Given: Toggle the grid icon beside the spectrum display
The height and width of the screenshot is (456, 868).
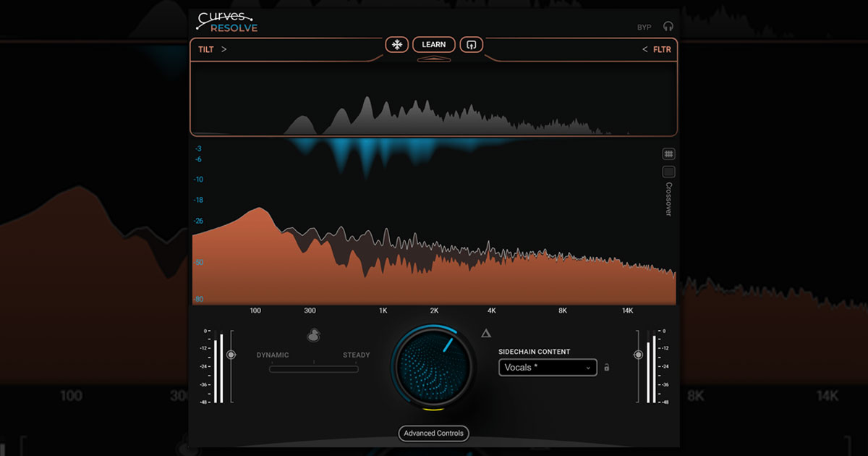Looking at the screenshot, I should tap(668, 153).
